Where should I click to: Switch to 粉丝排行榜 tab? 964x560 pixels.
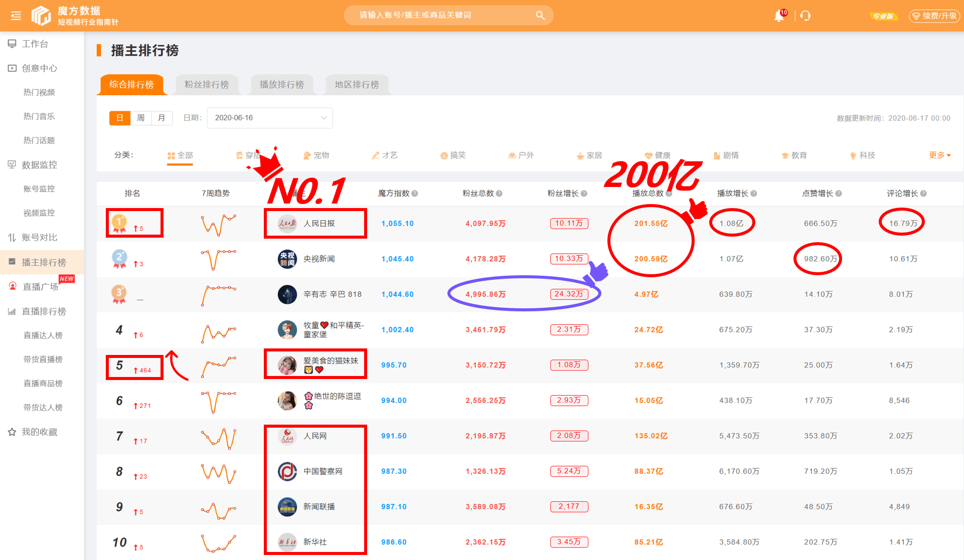click(207, 85)
